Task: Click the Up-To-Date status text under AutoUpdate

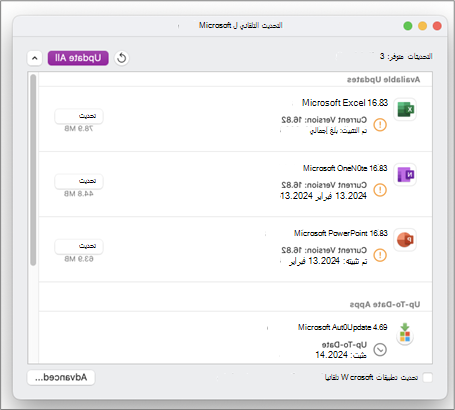Action: pyautogui.click(x=344, y=345)
